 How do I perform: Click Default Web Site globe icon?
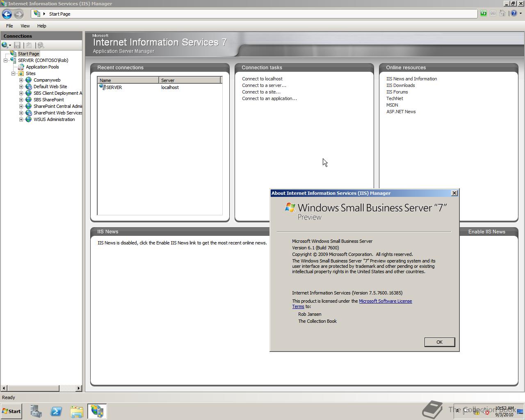(29, 87)
